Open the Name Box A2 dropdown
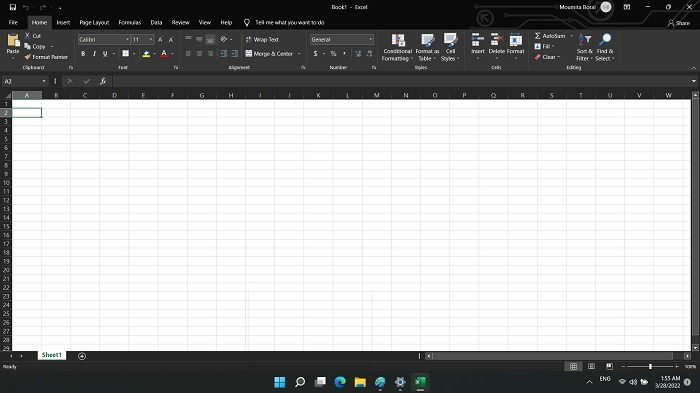This screenshot has height=393, width=700. click(x=44, y=81)
